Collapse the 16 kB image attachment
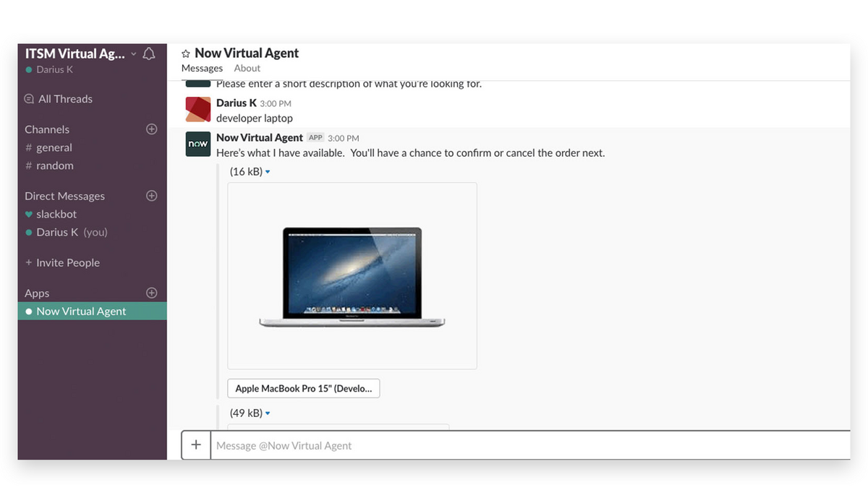Viewport: 868px width, 503px height. 268,172
